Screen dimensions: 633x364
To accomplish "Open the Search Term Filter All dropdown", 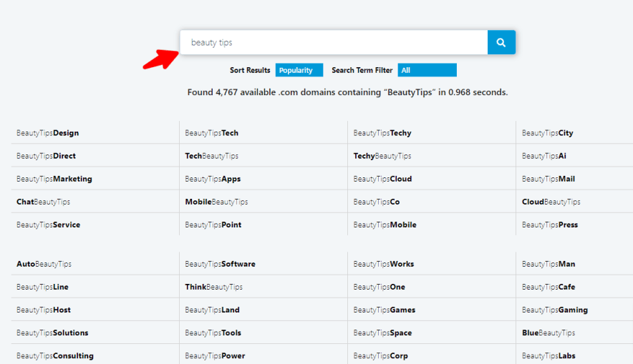I will pos(427,70).
